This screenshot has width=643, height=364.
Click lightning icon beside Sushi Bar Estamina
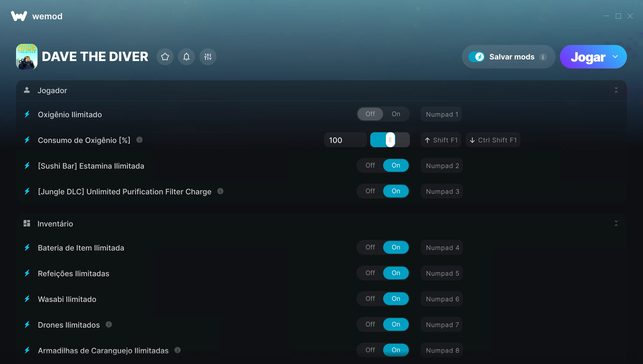pyautogui.click(x=27, y=166)
